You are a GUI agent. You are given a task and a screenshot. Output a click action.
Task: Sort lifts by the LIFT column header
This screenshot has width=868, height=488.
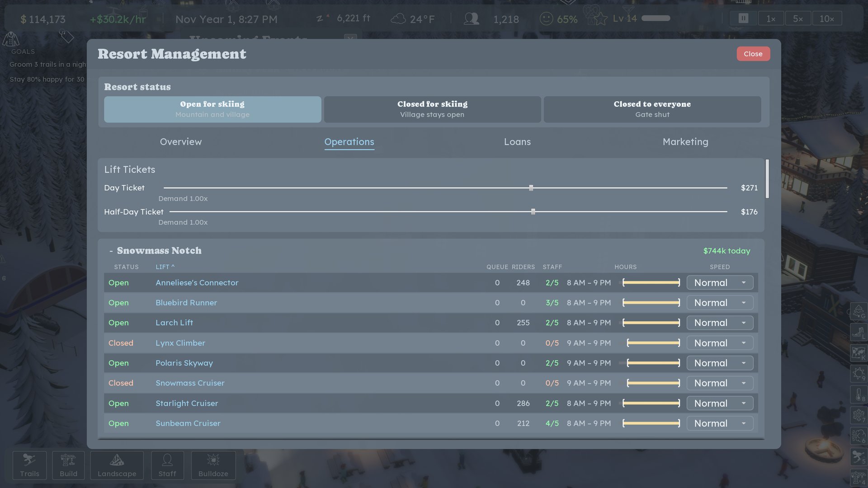165,267
